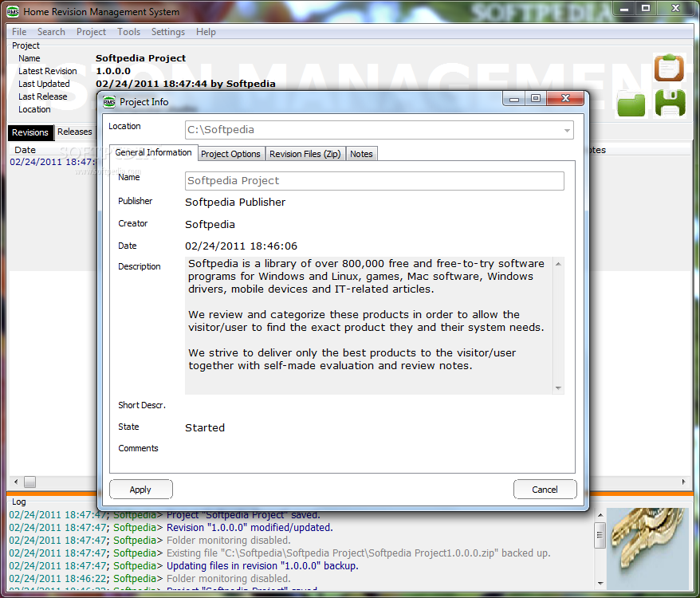The height and width of the screenshot is (598, 700).
Task: Click the Latest Revision value '1.0.0.0'
Action: click(x=113, y=71)
